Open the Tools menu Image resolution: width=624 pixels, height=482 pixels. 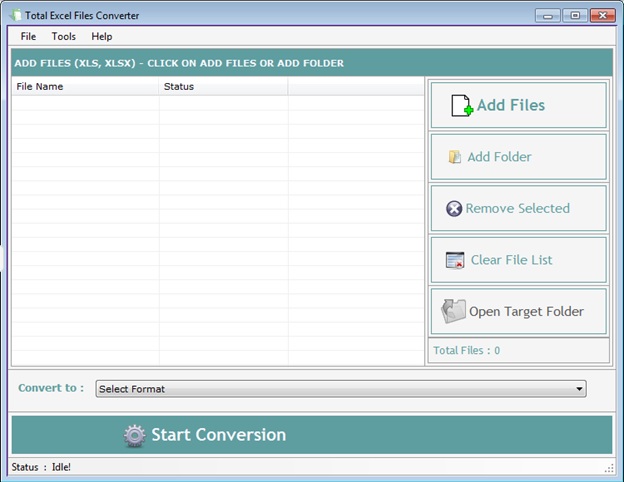(x=63, y=36)
